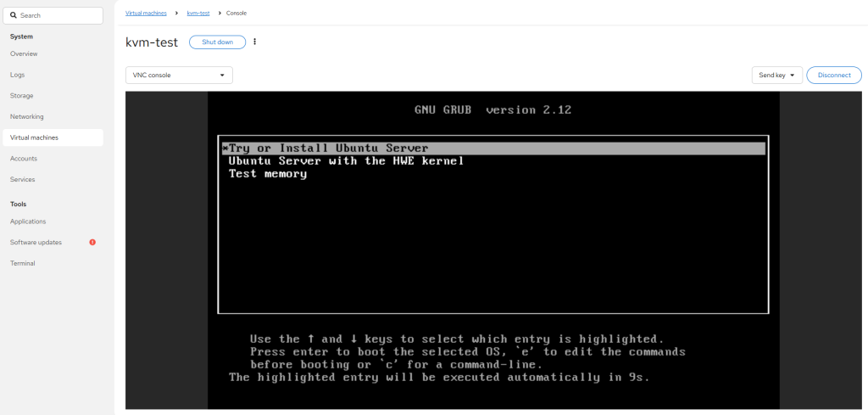The height and width of the screenshot is (415, 868).
Task: Click the System section heading
Action: [21, 36]
